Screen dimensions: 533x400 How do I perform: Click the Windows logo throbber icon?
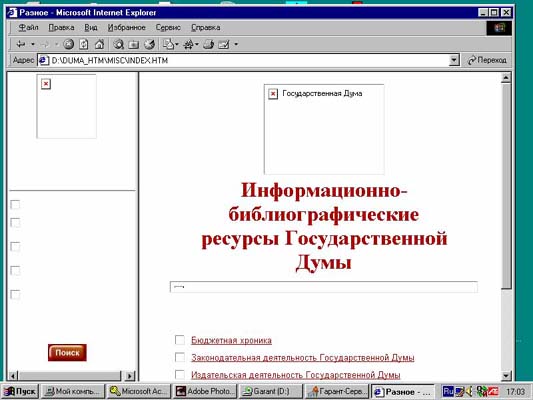(x=499, y=28)
